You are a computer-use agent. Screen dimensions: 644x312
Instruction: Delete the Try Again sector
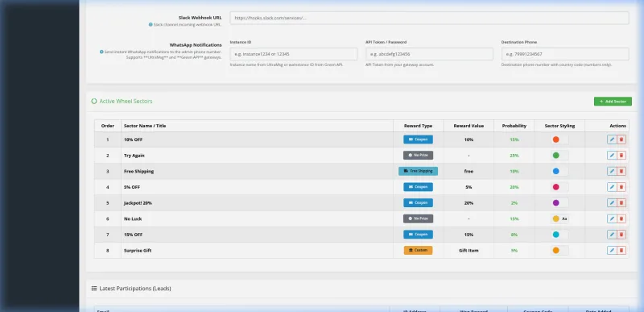pyautogui.click(x=621, y=156)
